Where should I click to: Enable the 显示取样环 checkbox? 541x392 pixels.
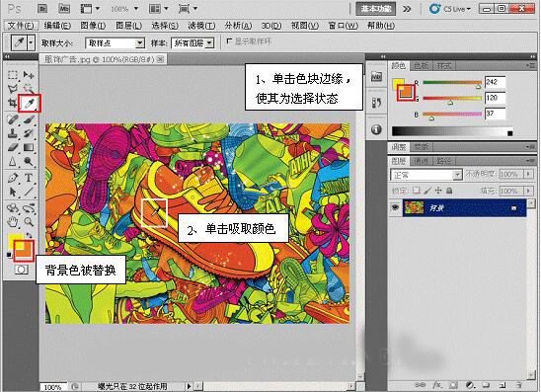[229, 41]
